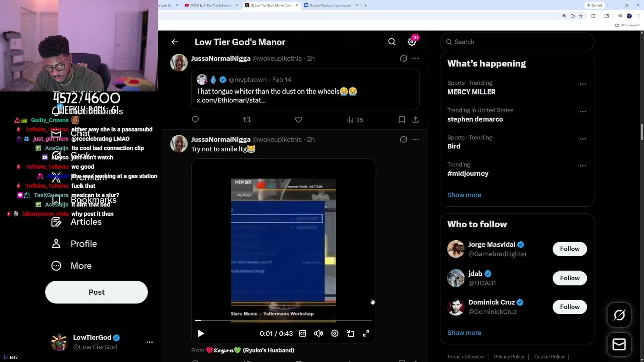Toggle video captions

pyautogui.click(x=302, y=334)
